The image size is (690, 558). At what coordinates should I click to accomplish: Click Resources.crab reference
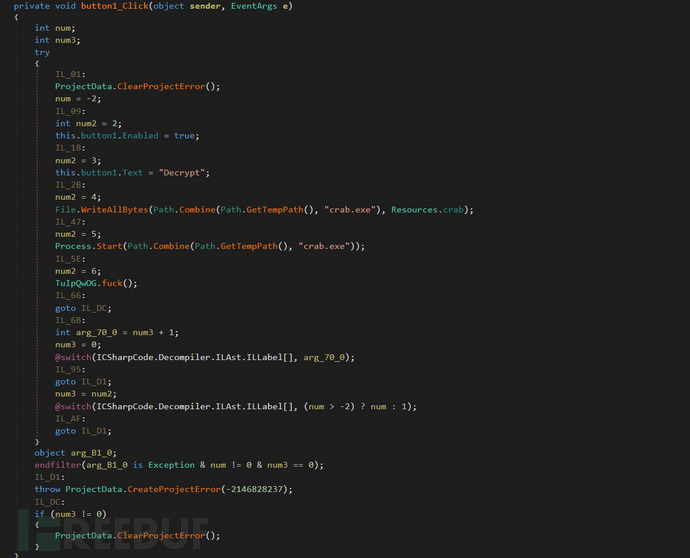tap(428, 210)
